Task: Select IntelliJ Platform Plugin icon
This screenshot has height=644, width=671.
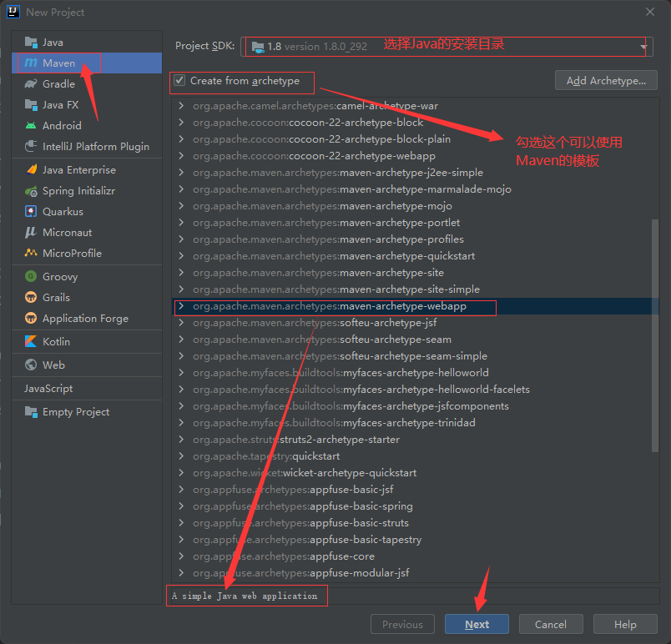Action: click(31, 146)
